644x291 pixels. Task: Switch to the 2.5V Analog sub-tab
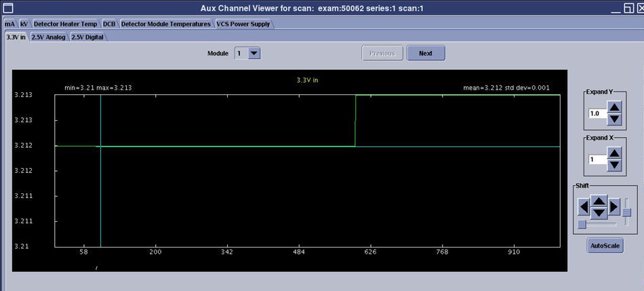tap(48, 37)
